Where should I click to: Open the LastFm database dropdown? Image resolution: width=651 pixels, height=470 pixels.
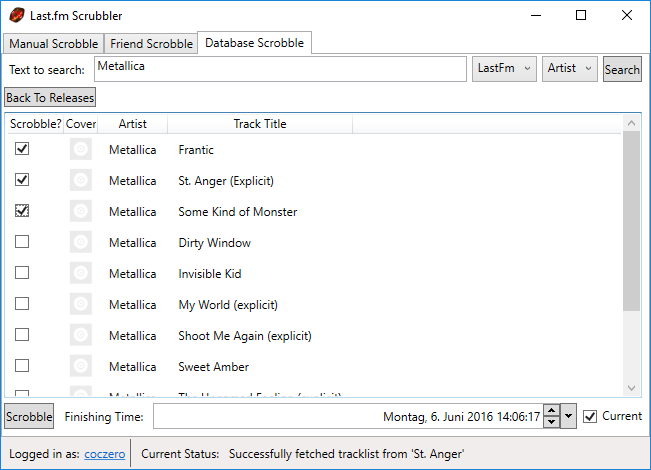pyautogui.click(x=504, y=69)
